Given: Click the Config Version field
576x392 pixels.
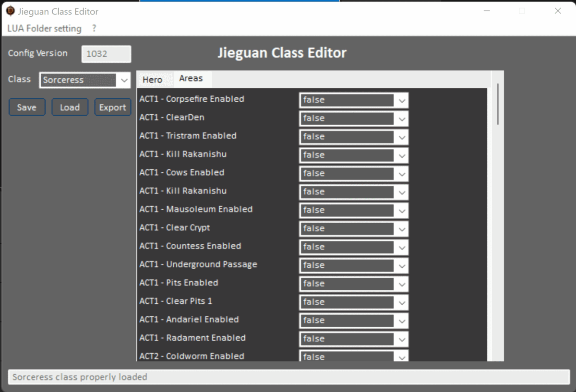Looking at the screenshot, I should [106, 54].
